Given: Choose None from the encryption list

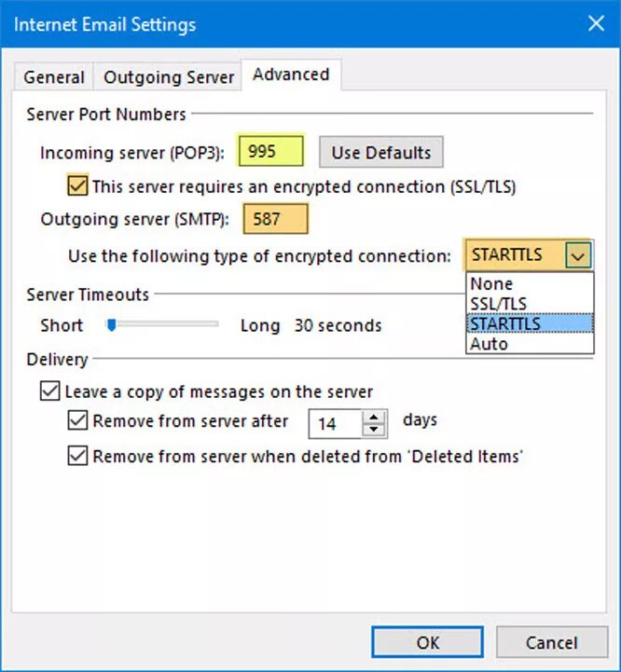Looking at the screenshot, I should pyautogui.click(x=530, y=283).
